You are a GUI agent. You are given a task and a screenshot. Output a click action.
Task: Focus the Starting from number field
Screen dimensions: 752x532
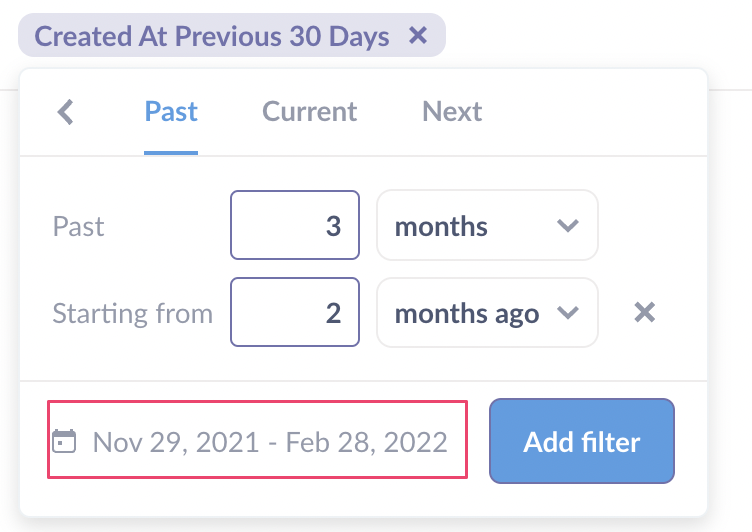pyautogui.click(x=294, y=313)
